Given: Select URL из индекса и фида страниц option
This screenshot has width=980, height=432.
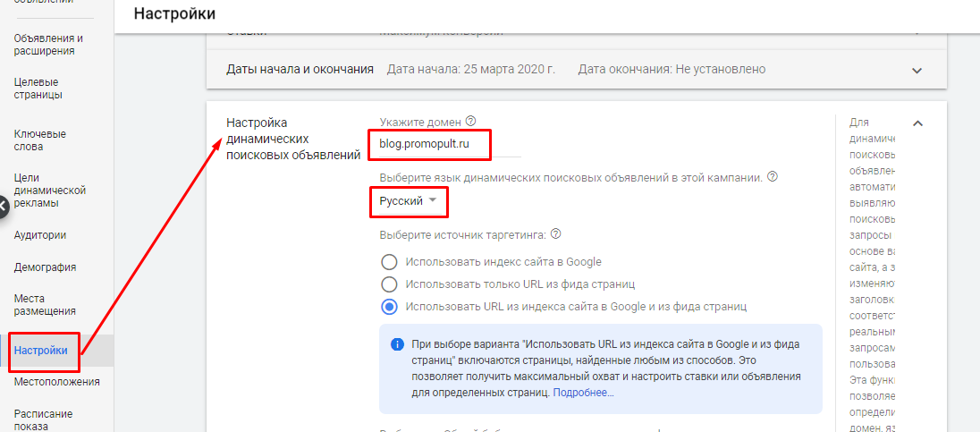Looking at the screenshot, I should [389, 307].
